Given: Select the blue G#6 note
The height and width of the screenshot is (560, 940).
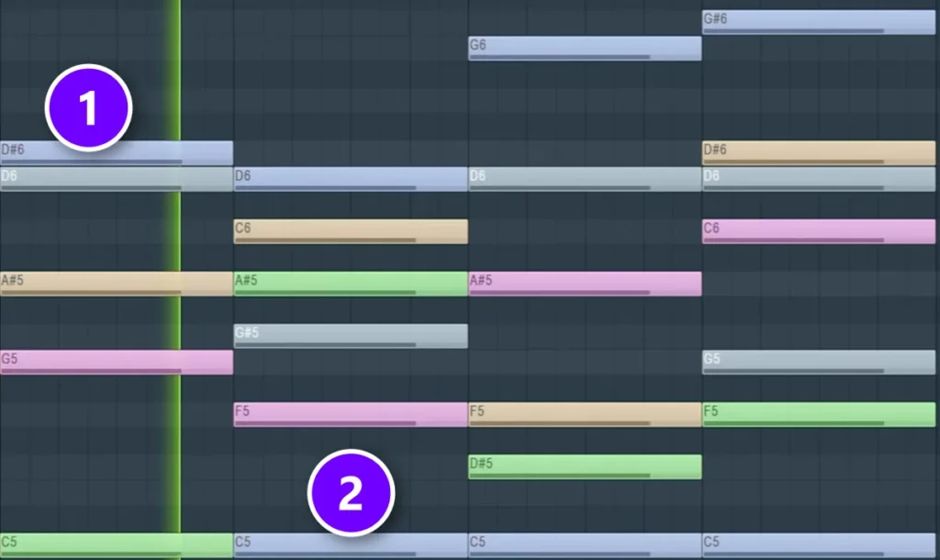Looking at the screenshot, I should point(818,22).
